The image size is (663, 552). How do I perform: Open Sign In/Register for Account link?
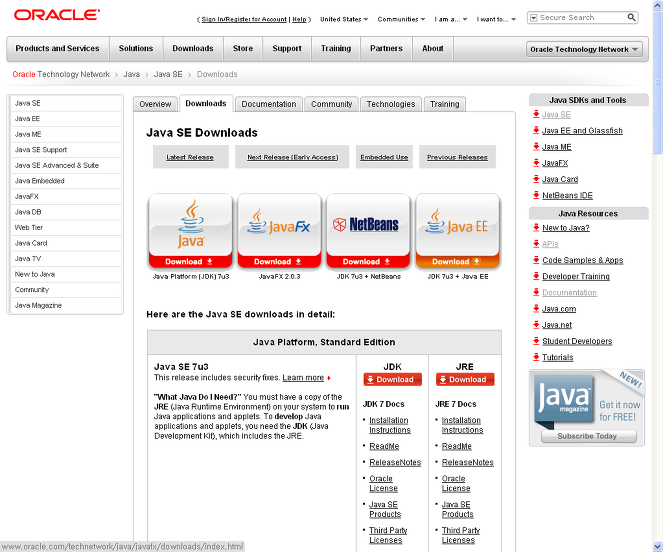pyautogui.click(x=244, y=19)
